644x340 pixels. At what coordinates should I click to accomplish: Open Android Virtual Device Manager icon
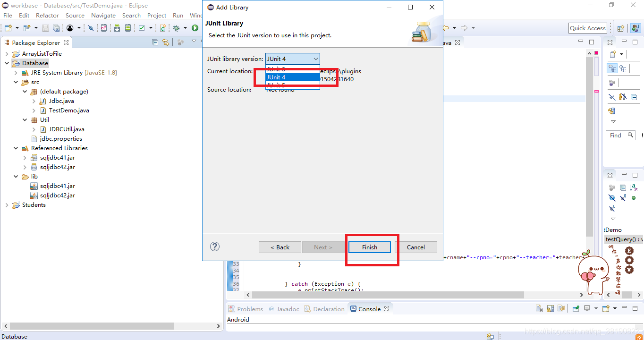coord(128,28)
